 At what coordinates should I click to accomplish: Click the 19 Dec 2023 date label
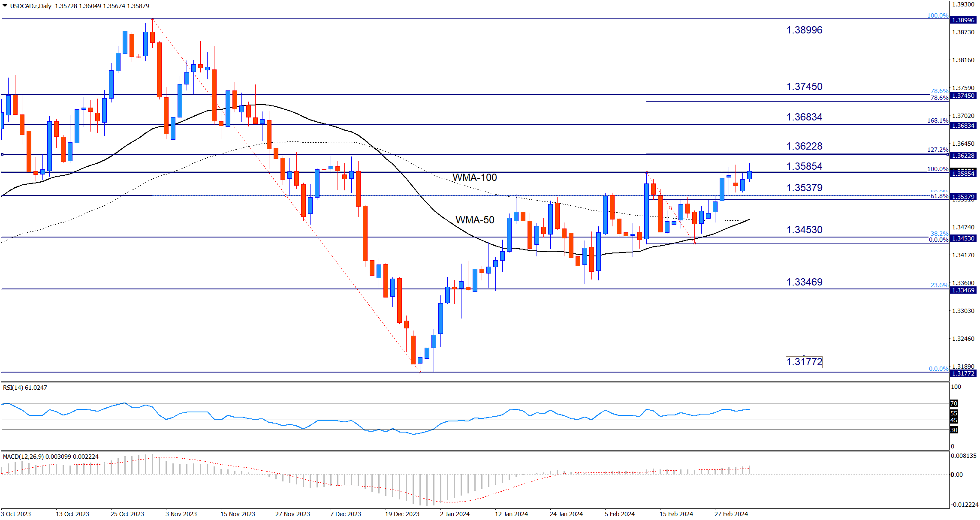(x=402, y=514)
